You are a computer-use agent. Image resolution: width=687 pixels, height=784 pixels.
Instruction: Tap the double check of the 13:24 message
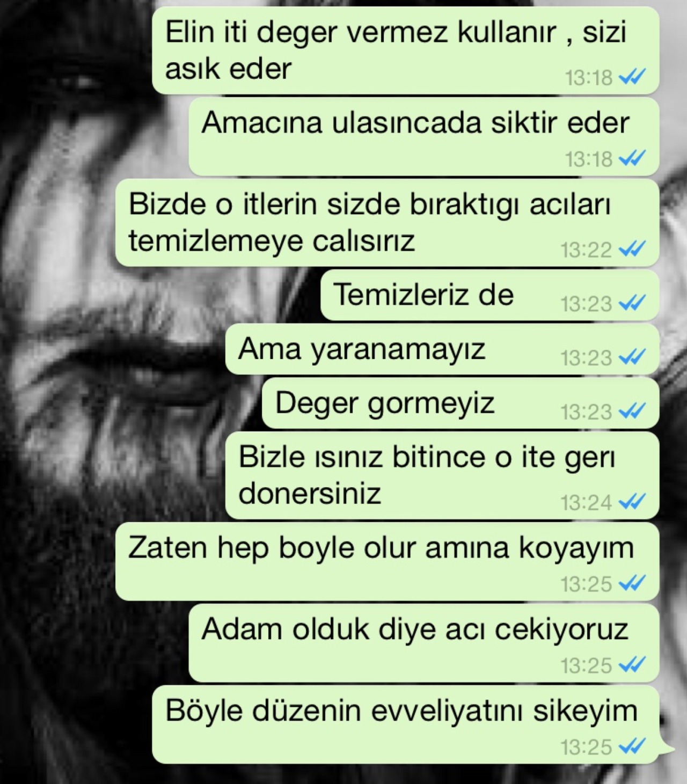pos(632,502)
